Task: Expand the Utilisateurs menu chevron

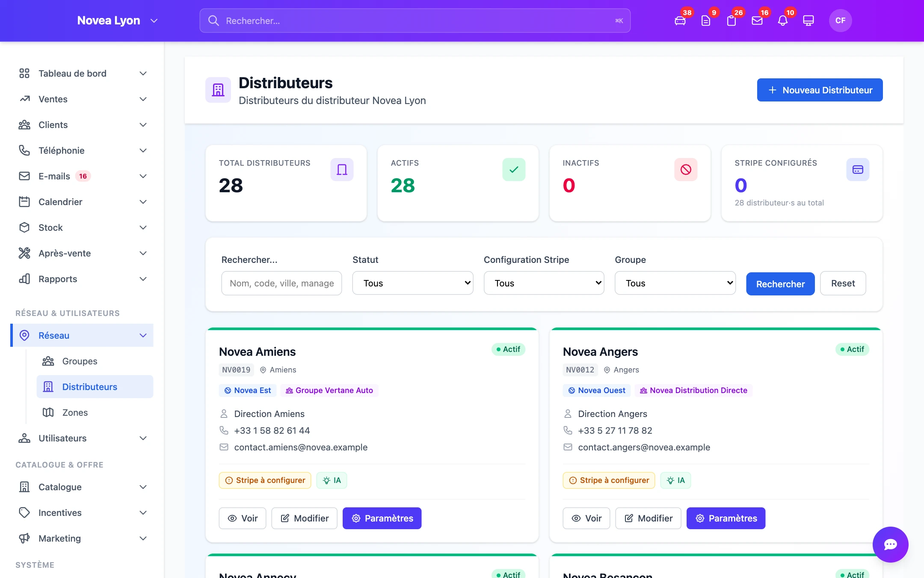Action: click(143, 438)
